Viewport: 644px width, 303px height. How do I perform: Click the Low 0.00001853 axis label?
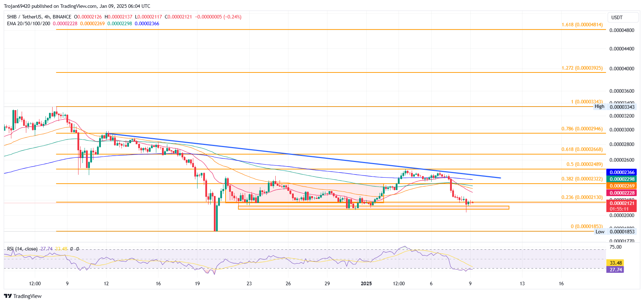coord(615,232)
